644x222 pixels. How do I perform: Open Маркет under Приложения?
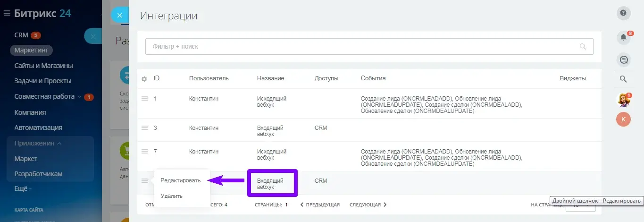click(x=26, y=159)
